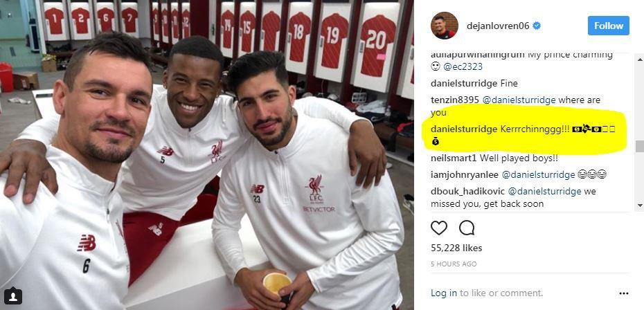Click scrollbar down arrow in comments

tap(639, 205)
